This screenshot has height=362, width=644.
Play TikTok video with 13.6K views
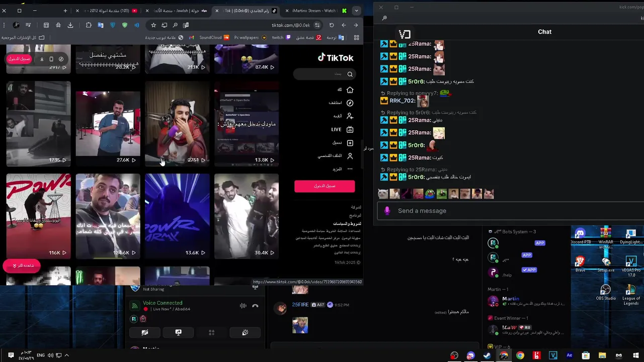pos(177,216)
